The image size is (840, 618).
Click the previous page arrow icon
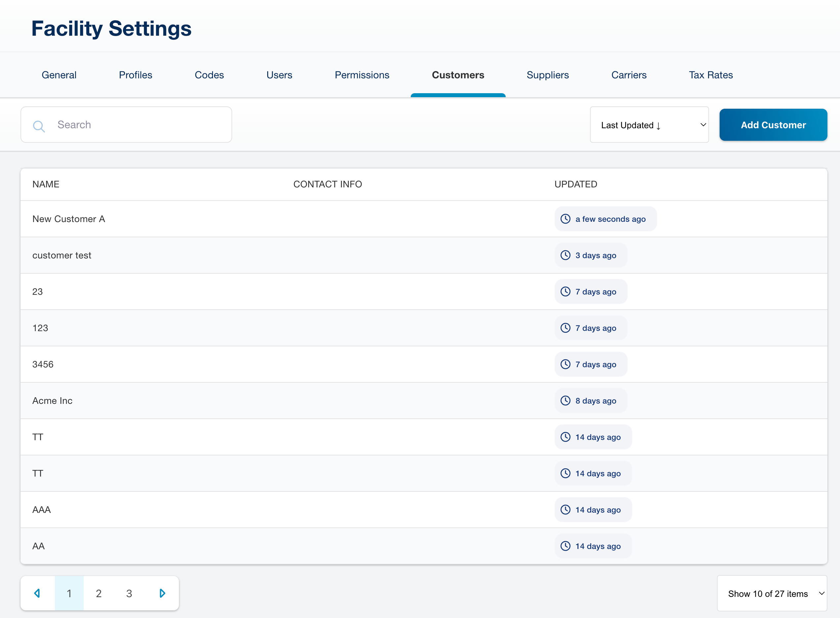click(x=37, y=593)
